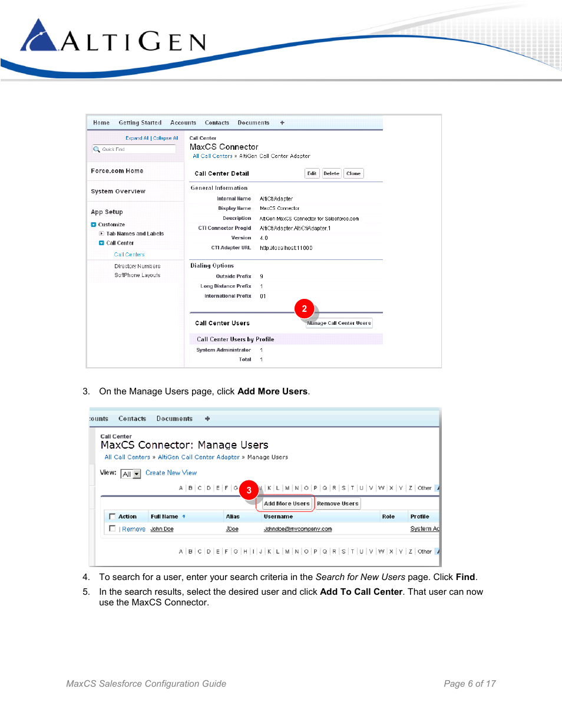Image resolution: width=562 pixels, height=728 pixels.
Task: Filter by letter S below the user table
Action: pos(343,552)
